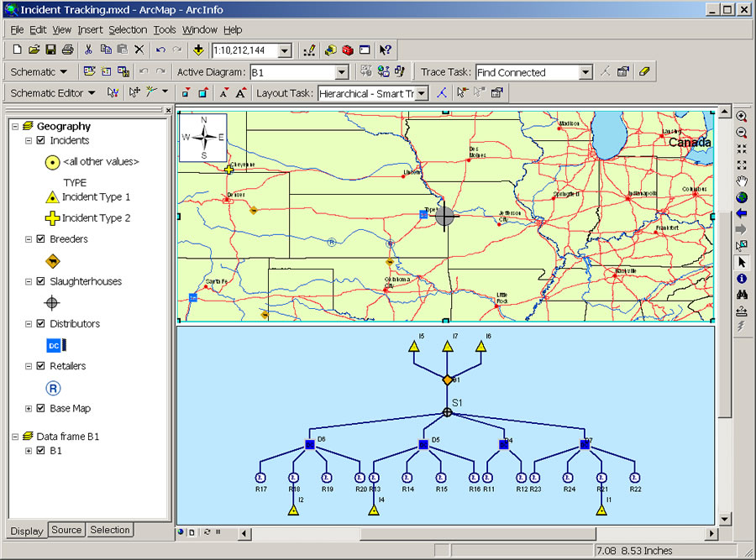Click the Schematic dropdown button
756x560 pixels.
(39, 72)
